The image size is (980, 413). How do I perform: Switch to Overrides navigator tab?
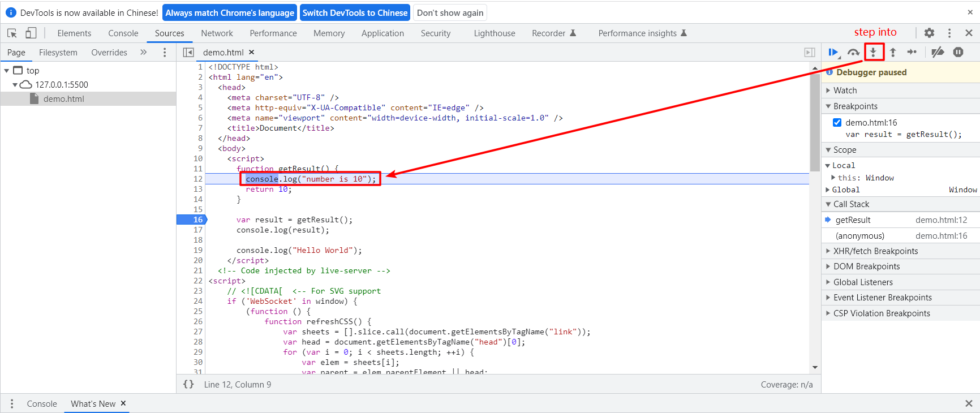[x=109, y=53]
